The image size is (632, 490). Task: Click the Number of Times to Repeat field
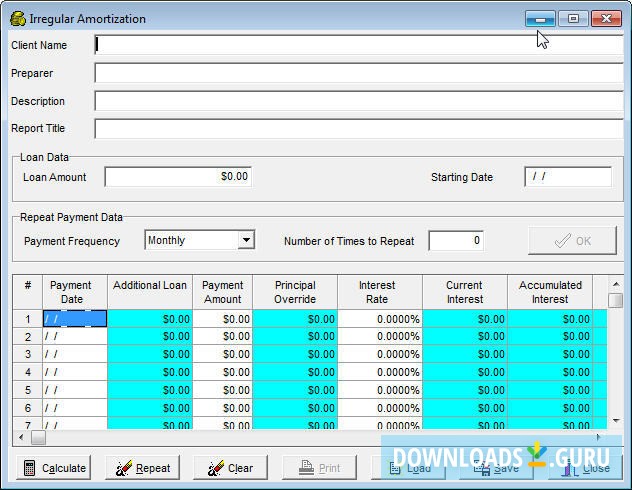pos(456,241)
